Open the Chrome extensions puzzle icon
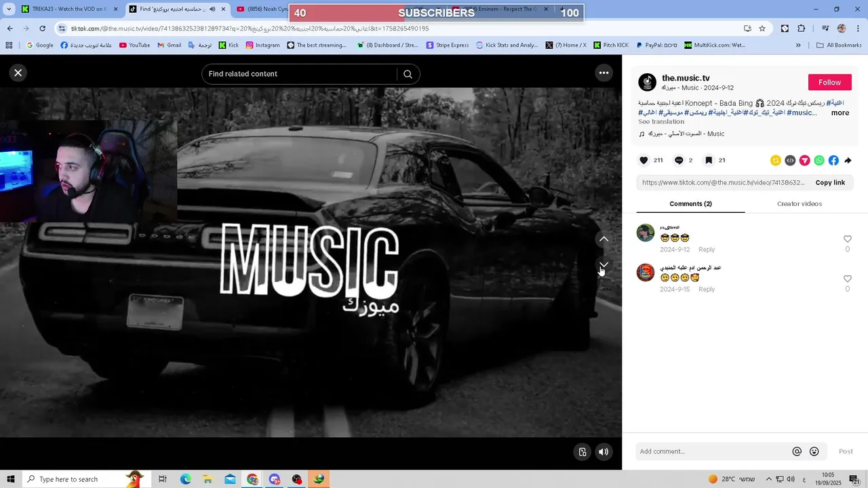The width and height of the screenshot is (868, 488). pyautogui.click(x=802, y=28)
